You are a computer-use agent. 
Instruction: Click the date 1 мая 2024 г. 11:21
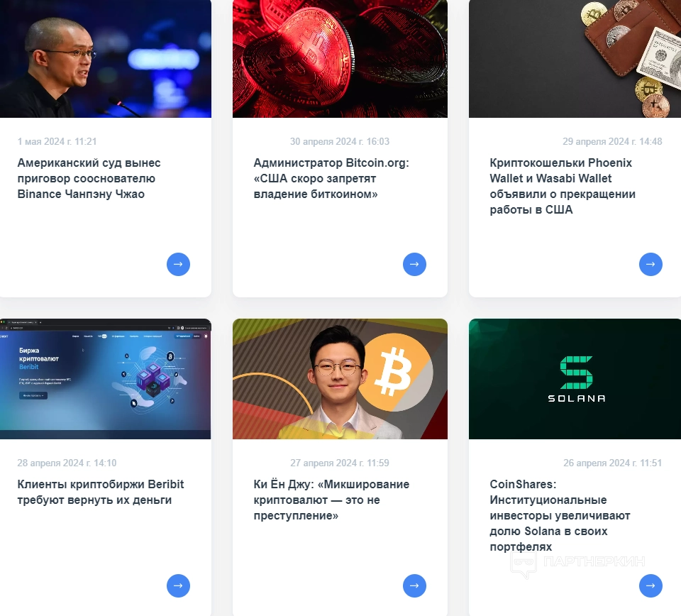coord(57,142)
